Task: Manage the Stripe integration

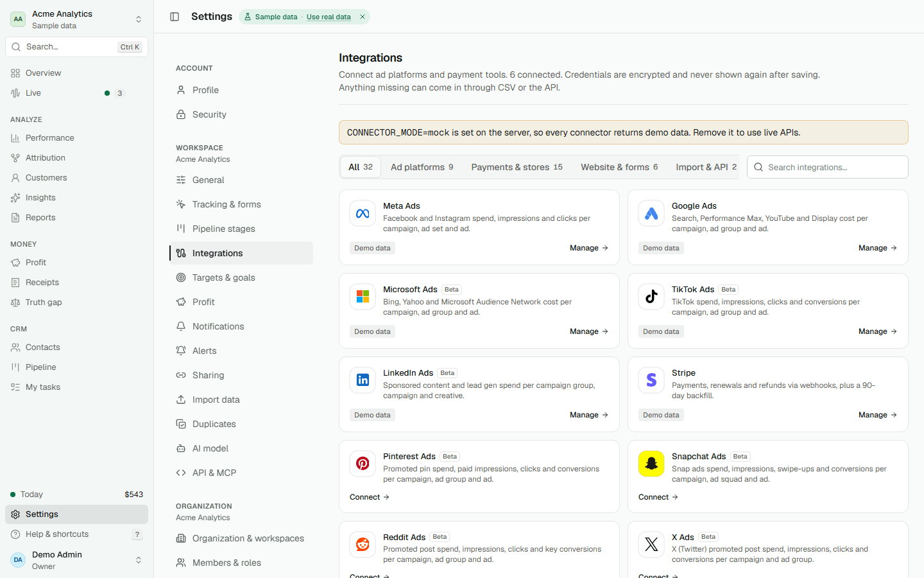Action: point(878,415)
